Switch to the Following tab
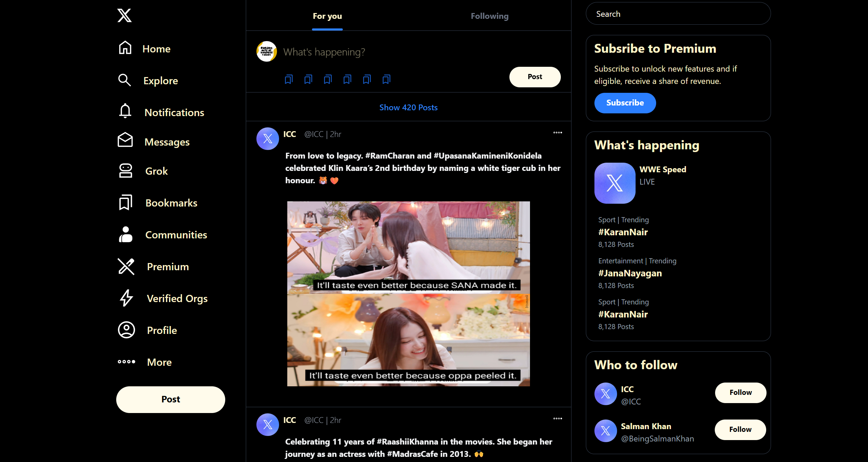The width and height of the screenshot is (868, 462). pos(489,16)
